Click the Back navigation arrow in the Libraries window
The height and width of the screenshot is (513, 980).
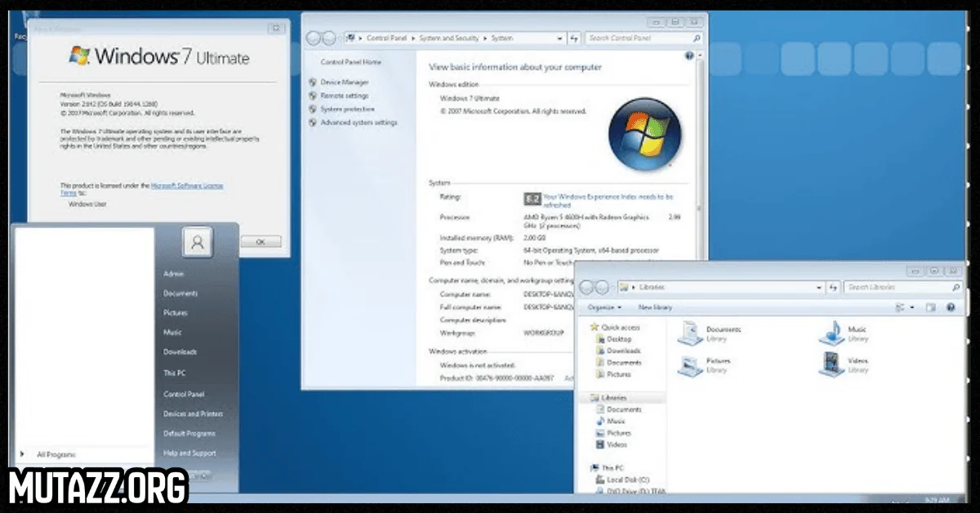coord(586,287)
